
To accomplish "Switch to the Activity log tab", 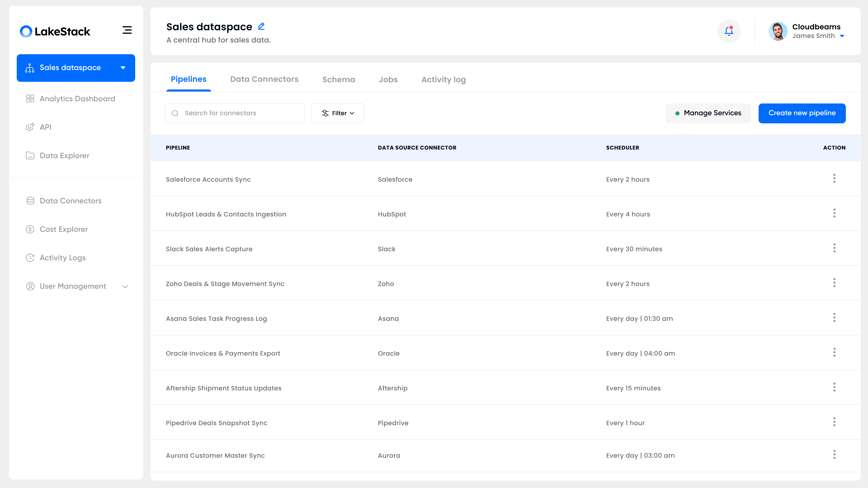I will coord(443,80).
